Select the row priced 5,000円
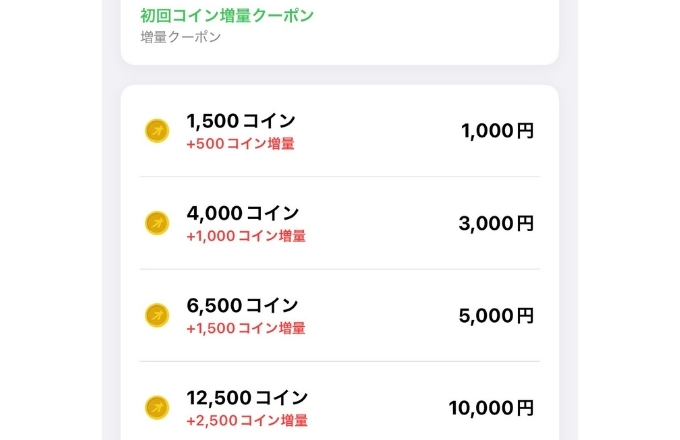This screenshot has width=680, height=440. (x=340, y=315)
